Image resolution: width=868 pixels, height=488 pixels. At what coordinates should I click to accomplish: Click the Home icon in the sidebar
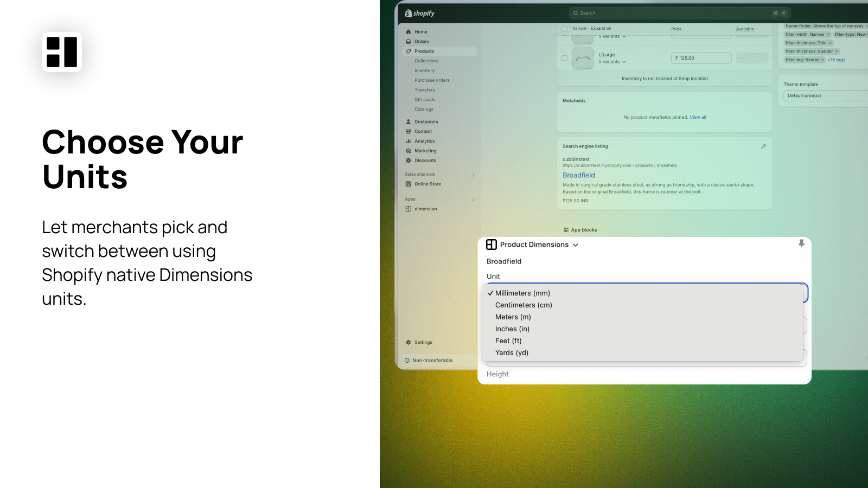pos(409,32)
